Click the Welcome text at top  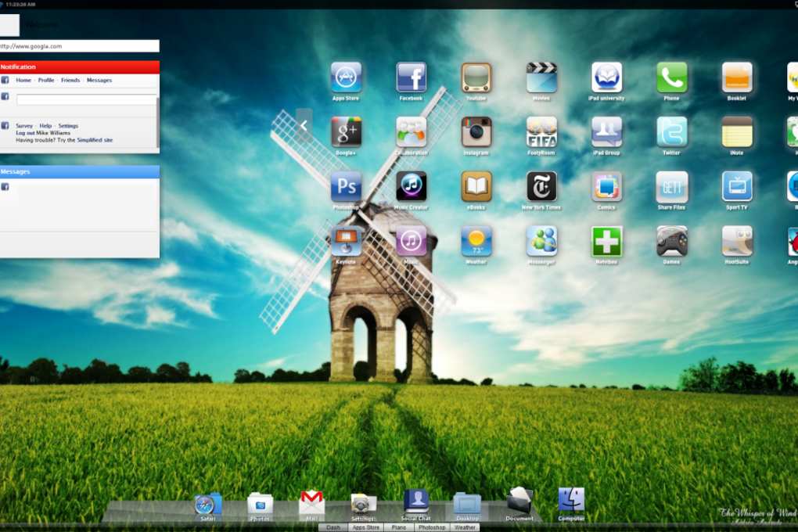[41, 24]
